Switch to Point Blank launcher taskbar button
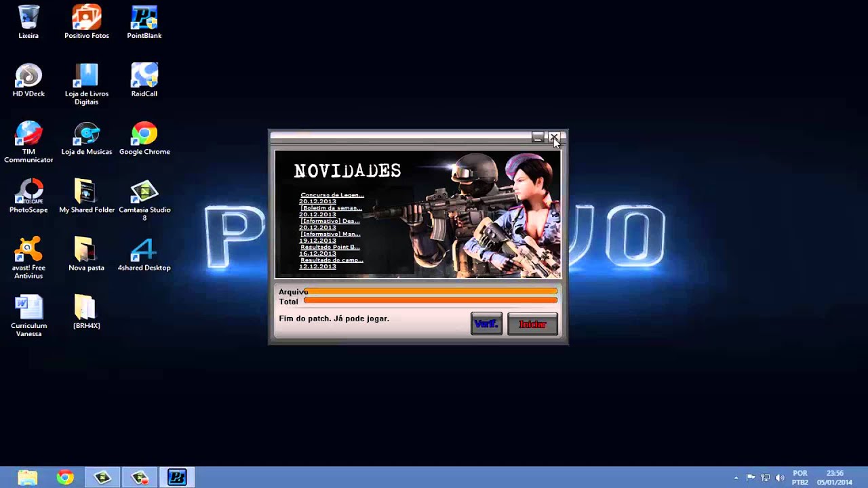Image resolution: width=868 pixels, height=488 pixels. pyautogui.click(x=177, y=477)
